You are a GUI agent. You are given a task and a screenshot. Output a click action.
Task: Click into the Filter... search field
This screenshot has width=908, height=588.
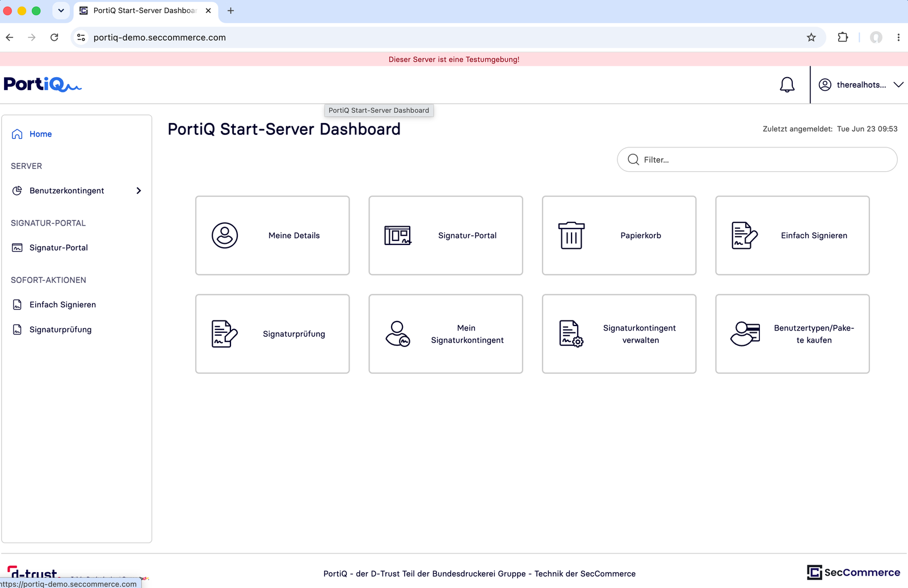click(x=757, y=160)
